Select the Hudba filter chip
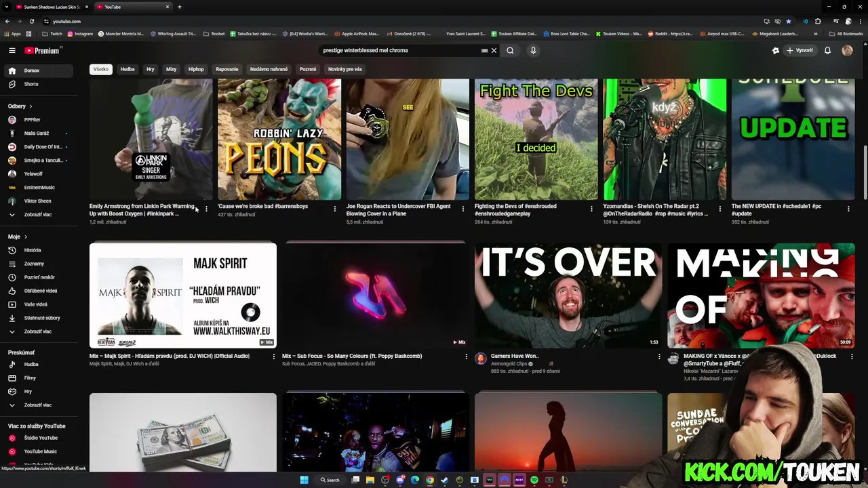 (x=127, y=69)
